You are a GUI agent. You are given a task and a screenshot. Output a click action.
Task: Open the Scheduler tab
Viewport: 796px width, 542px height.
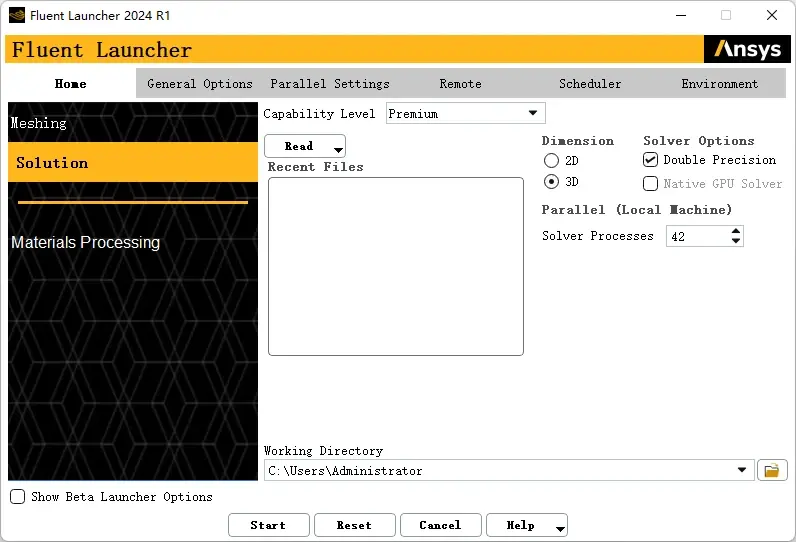[590, 84]
